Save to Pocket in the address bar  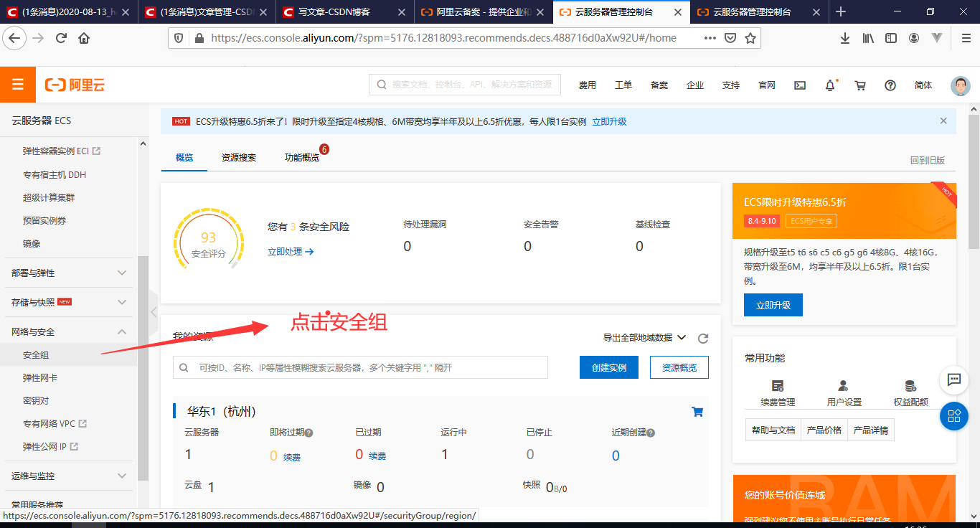pyautogui.click(x=730, y=38)
